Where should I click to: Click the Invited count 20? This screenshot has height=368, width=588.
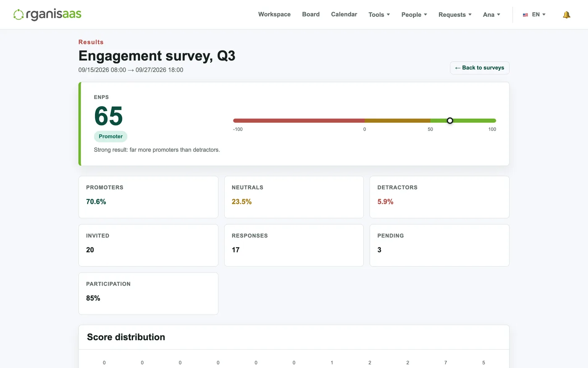click(90, 250)
